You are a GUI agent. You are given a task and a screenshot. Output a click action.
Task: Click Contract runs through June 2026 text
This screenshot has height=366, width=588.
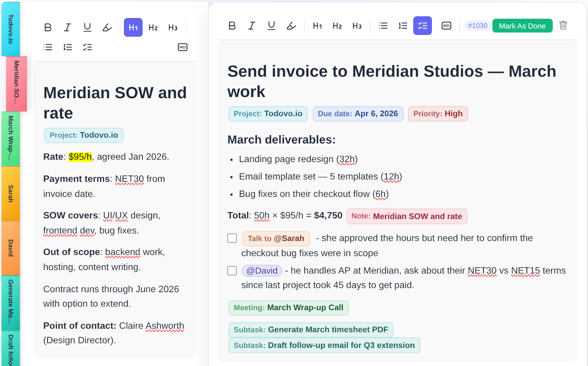pyautogui.click(x=111, y=296)
